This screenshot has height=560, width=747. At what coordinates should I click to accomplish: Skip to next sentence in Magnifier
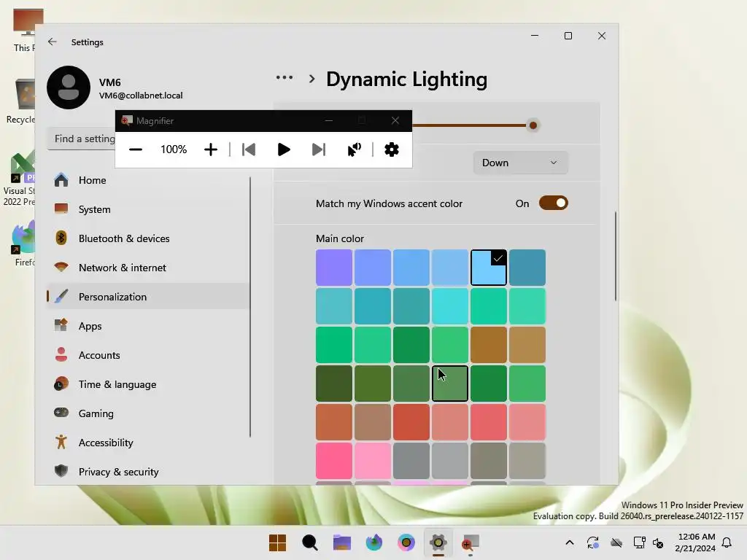click(319, 149)
